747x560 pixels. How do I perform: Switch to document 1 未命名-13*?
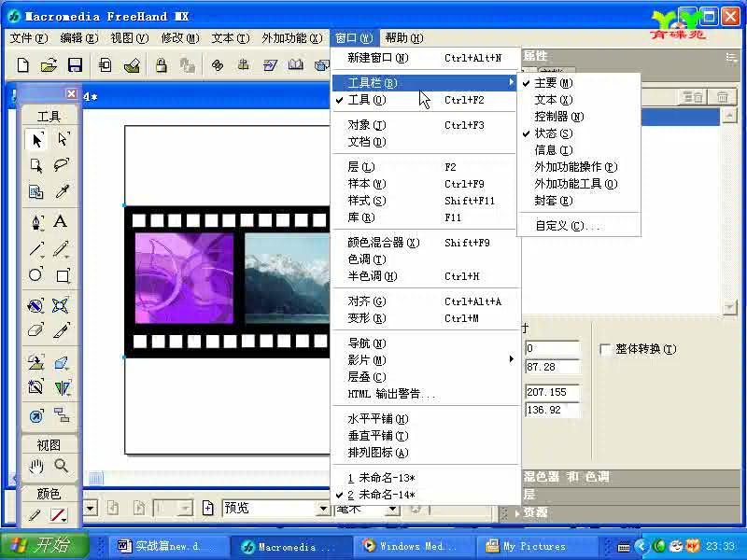pos(423,478)
